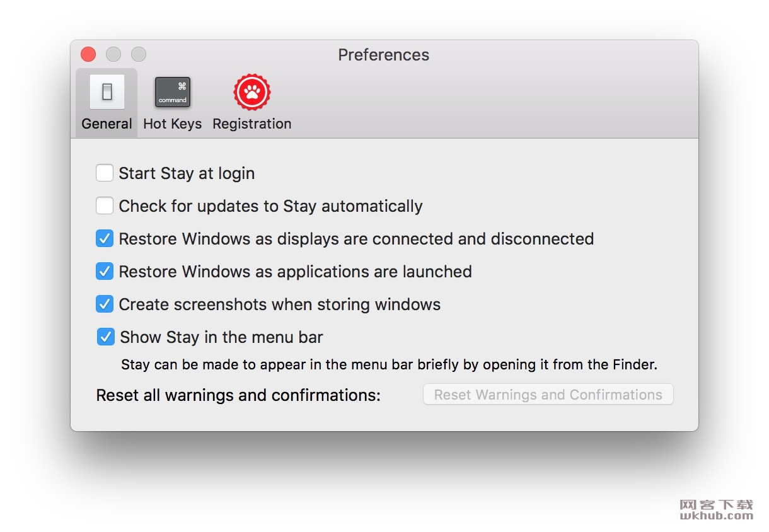Enable Check for updates to Stay automatically
The image size is (769, 532).
105,205
